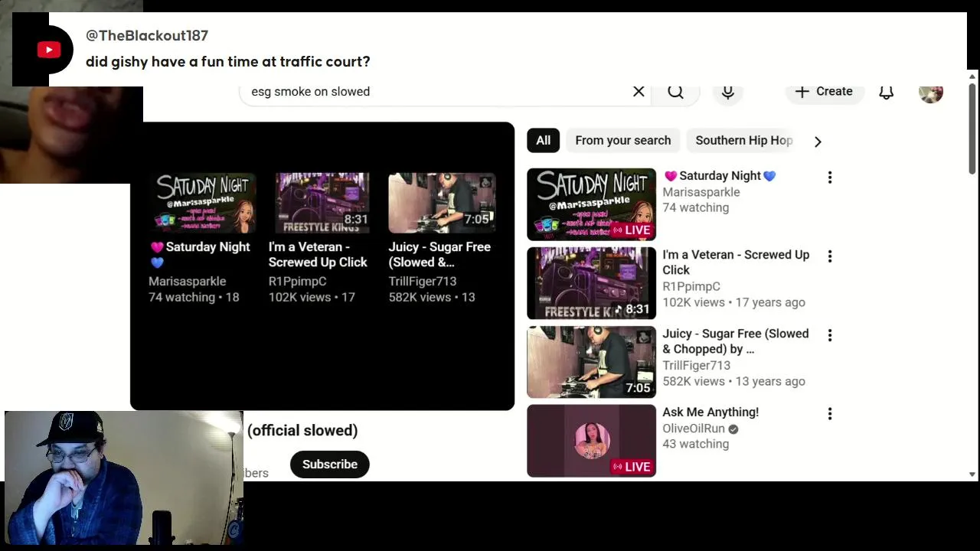Open I'm a Veteran thumbnail in sidebar
The height and width of the screenshot is (551, 980).
click(591, 283)
